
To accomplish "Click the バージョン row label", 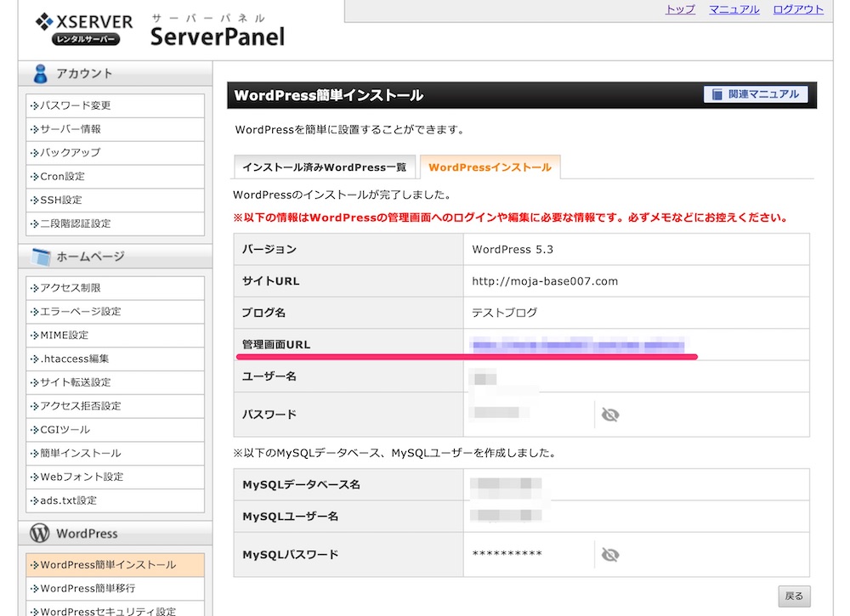I will click(269, 249).
